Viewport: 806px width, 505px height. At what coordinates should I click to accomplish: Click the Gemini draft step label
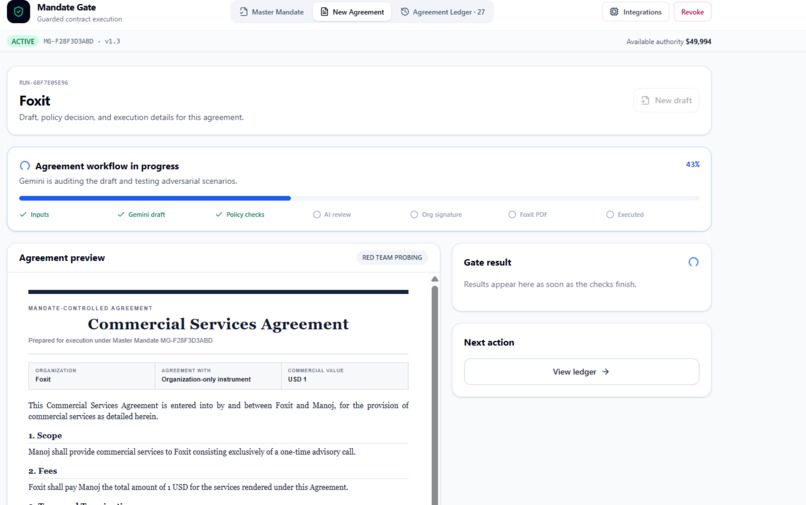[x=146, y=214]
